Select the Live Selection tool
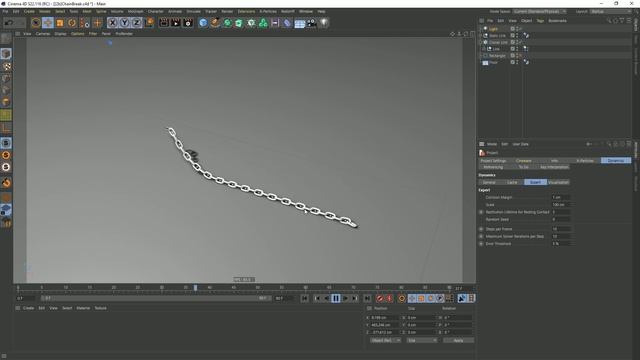The width and height of the screenshot is (640, 360). coord(36,23)
